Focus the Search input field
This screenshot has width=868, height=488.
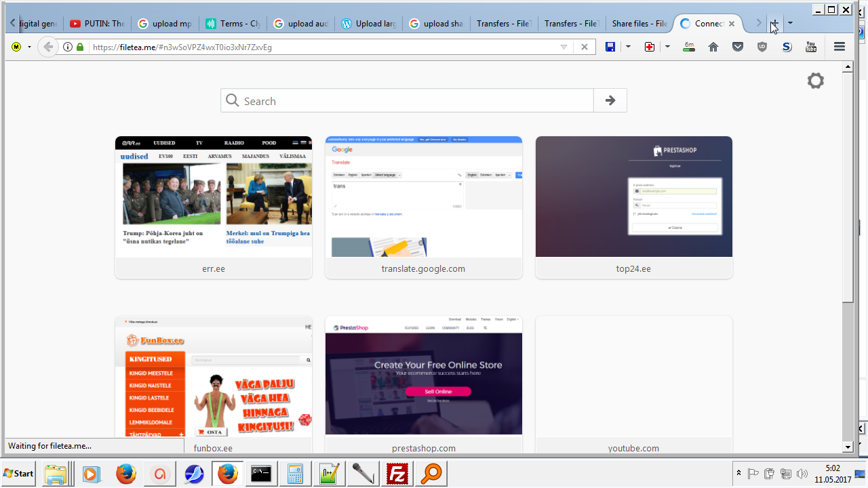click(407, 101)
